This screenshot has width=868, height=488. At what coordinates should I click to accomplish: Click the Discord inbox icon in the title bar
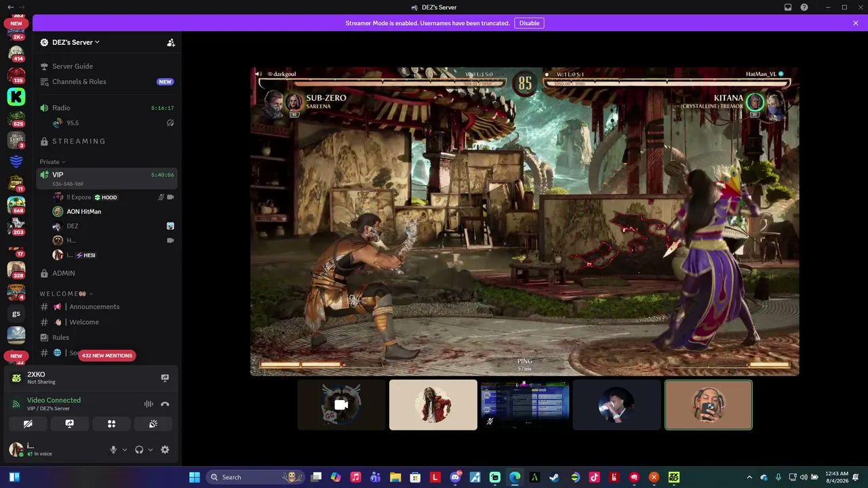[788, 7]
